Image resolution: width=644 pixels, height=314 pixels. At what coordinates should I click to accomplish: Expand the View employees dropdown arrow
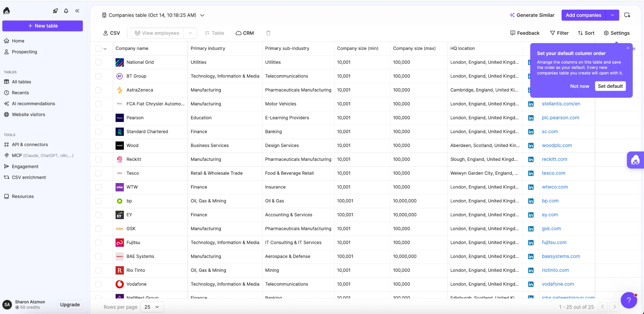click(x=190, y=33)
